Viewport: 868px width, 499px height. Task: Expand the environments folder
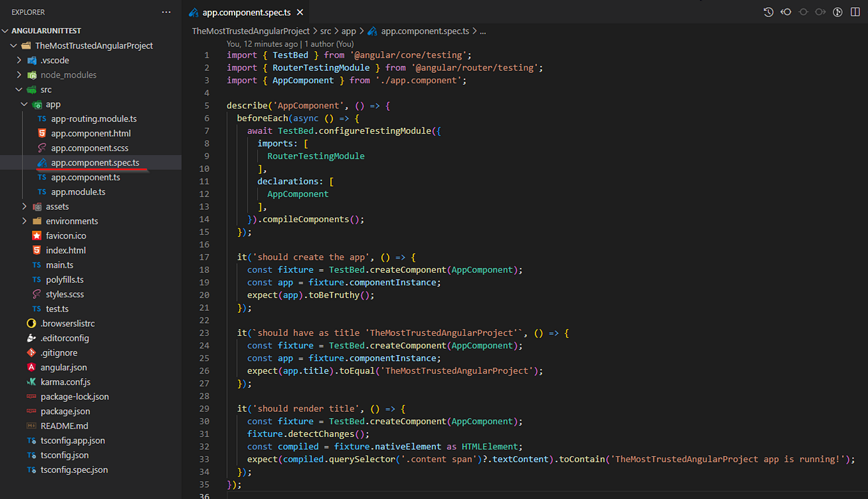click(x=24, y=221)
